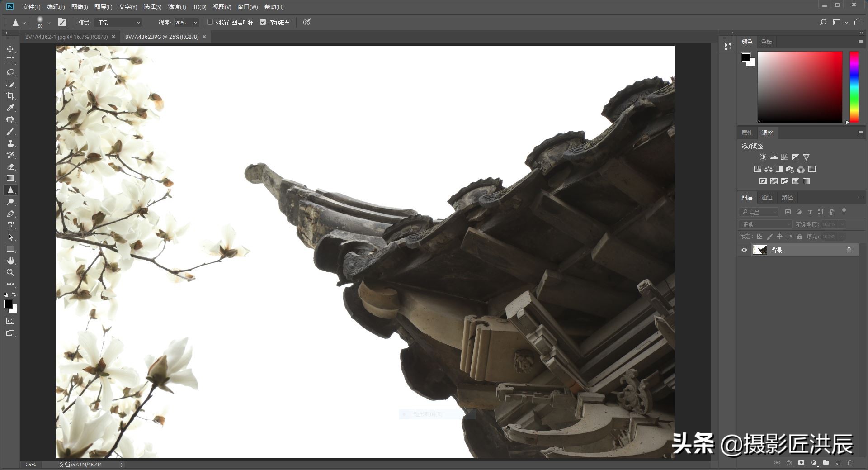Select the Eraser tool

coord(10,166)
